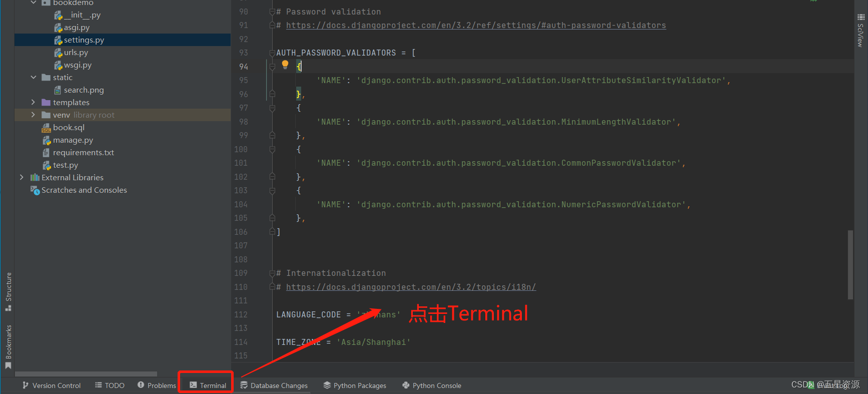
Task: Select wsgi.py in project tree
Action: (78, 65)
